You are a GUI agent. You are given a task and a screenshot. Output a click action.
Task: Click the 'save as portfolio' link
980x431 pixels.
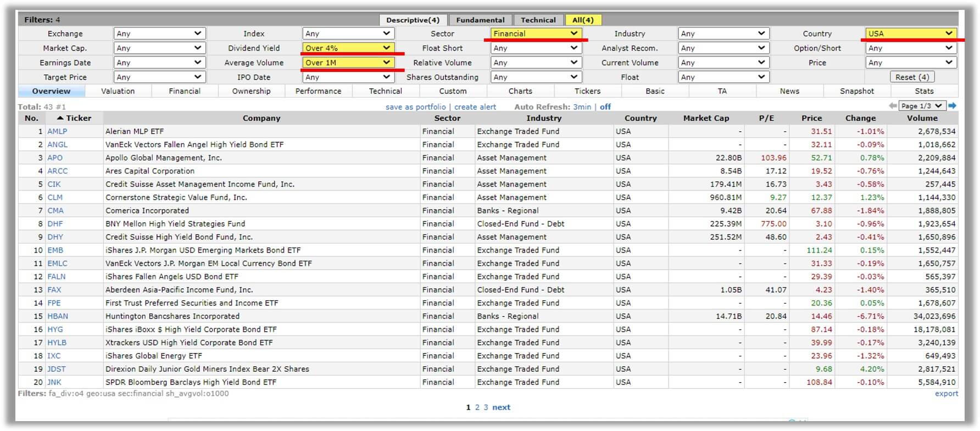[x=416, y=107]
